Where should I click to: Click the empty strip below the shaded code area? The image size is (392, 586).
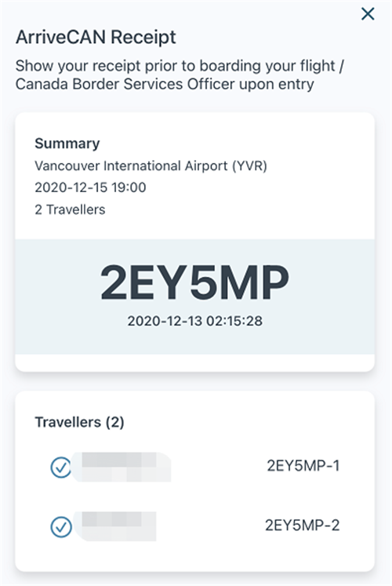tap(194, 362)
